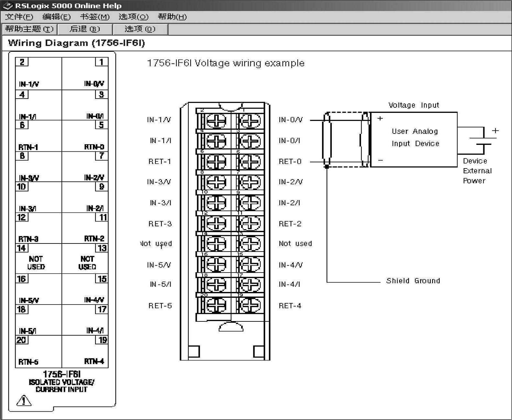Viewport: 512px width, 420px height.
Task: Click "IN-4/V" label right of the terminal block
Action: 291,265
